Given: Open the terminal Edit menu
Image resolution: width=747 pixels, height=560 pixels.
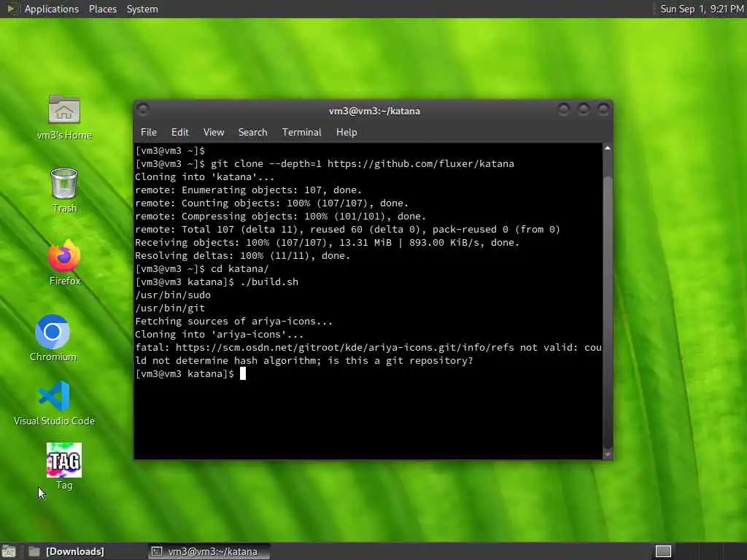Looking at the screenshot, I should [x=179, y=133].
